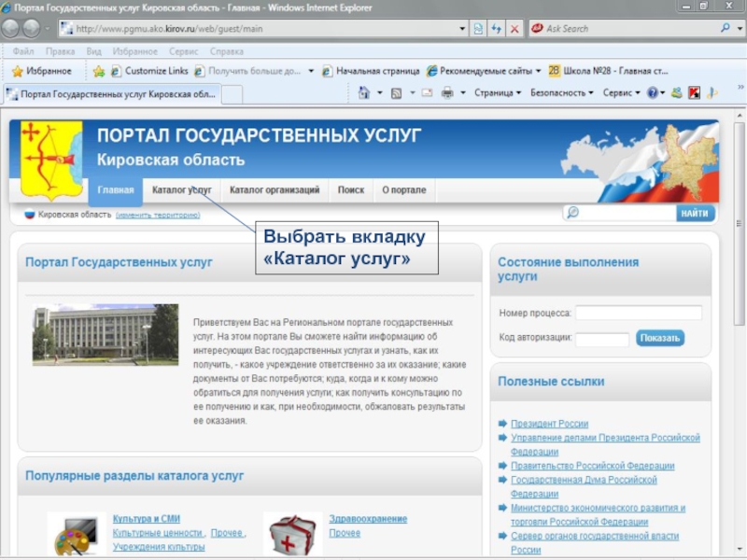This screenshot has width=747, height=560.
Task: Open the Президент России link
Action: coord(549,424)
